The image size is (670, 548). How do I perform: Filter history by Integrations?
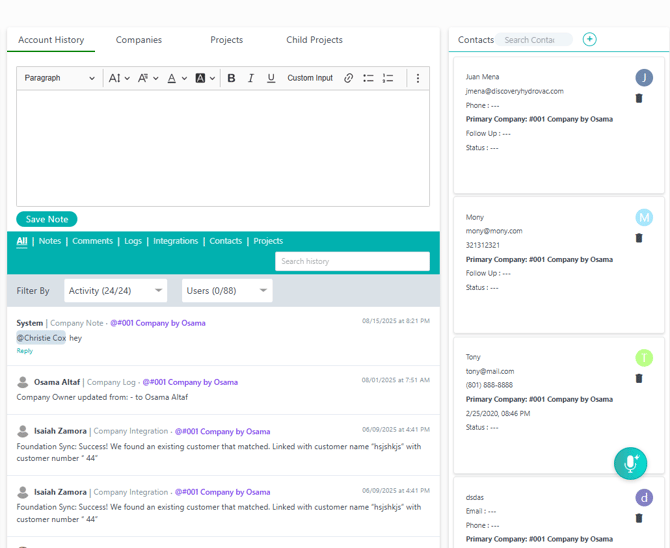(176, 241)
